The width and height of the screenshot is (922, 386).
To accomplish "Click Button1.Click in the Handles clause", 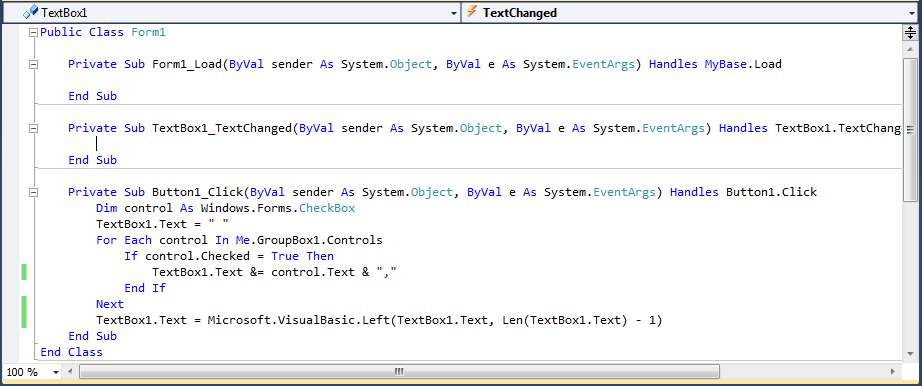I will pos(771,192).
